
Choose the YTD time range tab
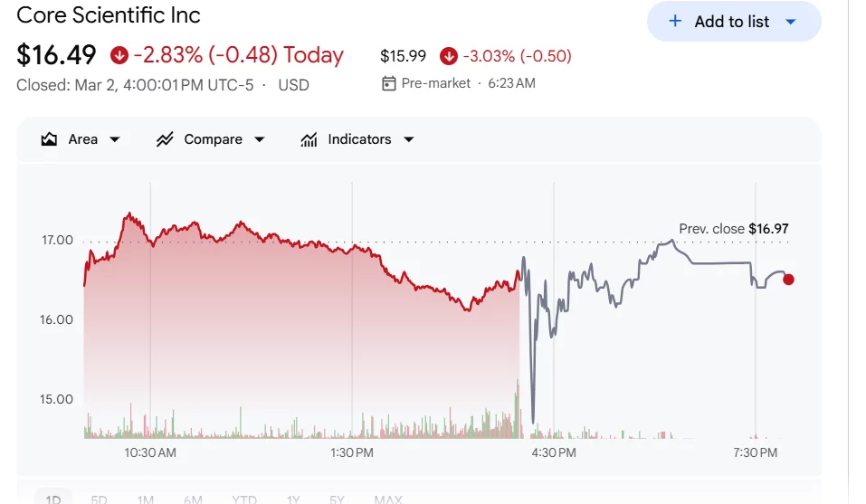[x=243, y=499]
